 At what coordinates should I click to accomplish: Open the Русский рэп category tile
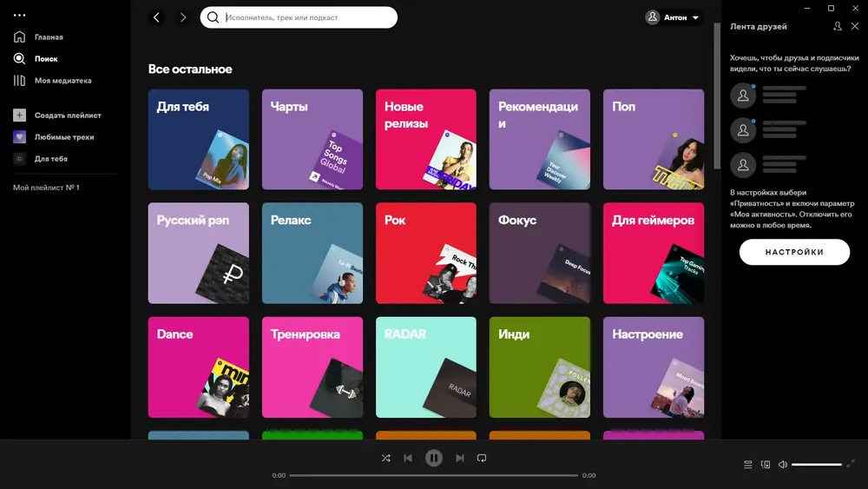(199, 253)
